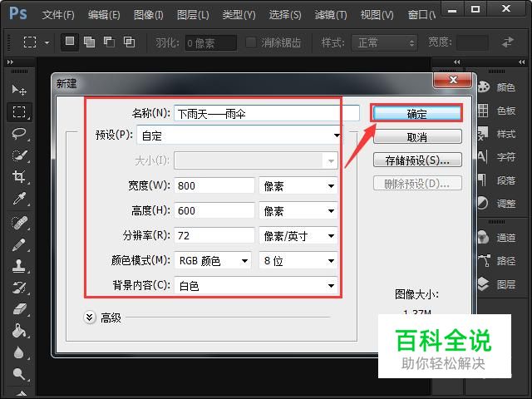Open the Image 图像(I) menu
Image resolution: width=532 pixels, height=399 pixels.
(x=148, y=15)
